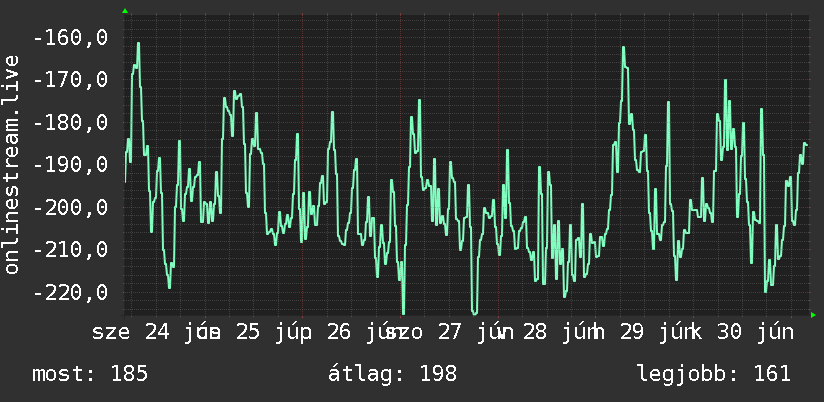
Task: Select the 26 date label on x-axis
Action: tap(338, 332)
